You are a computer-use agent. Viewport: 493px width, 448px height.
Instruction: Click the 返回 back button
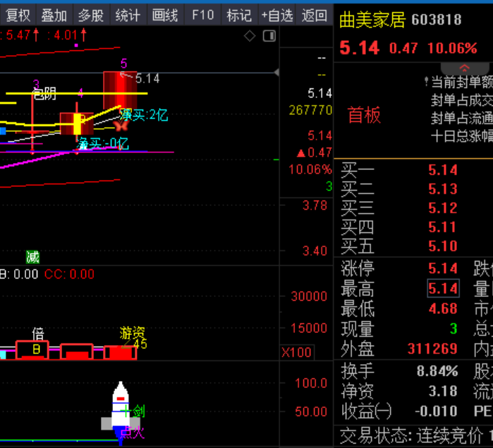pos(314,15)
